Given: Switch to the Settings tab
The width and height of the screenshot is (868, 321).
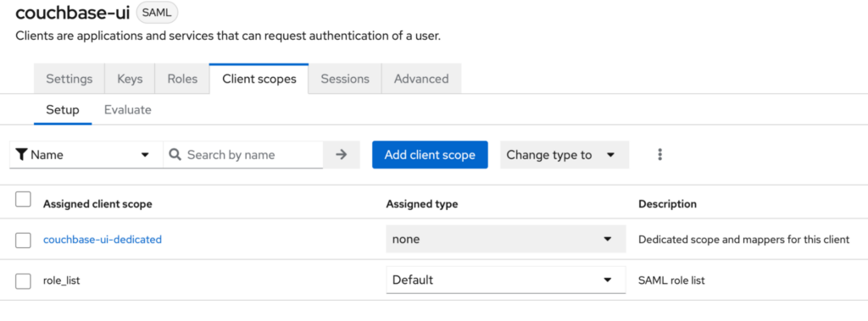Looking at the screenshot, I should (x=70, y=79).
